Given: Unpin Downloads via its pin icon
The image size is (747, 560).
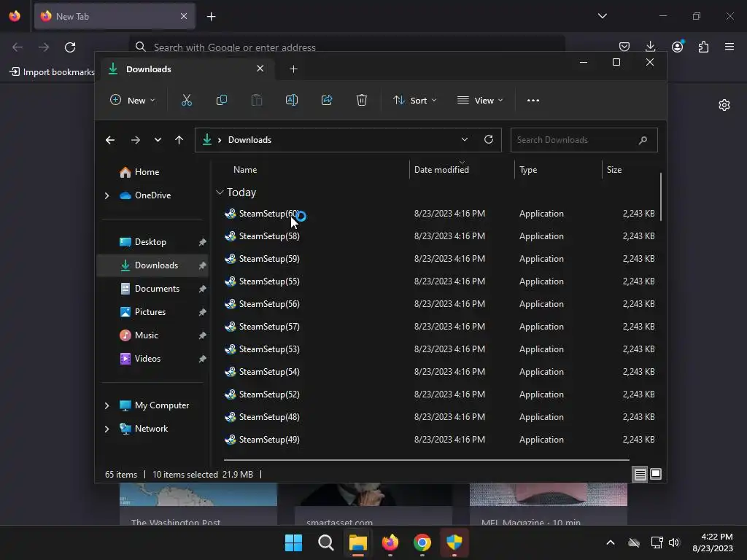Looking at the screenshot, I should (202, 265).
